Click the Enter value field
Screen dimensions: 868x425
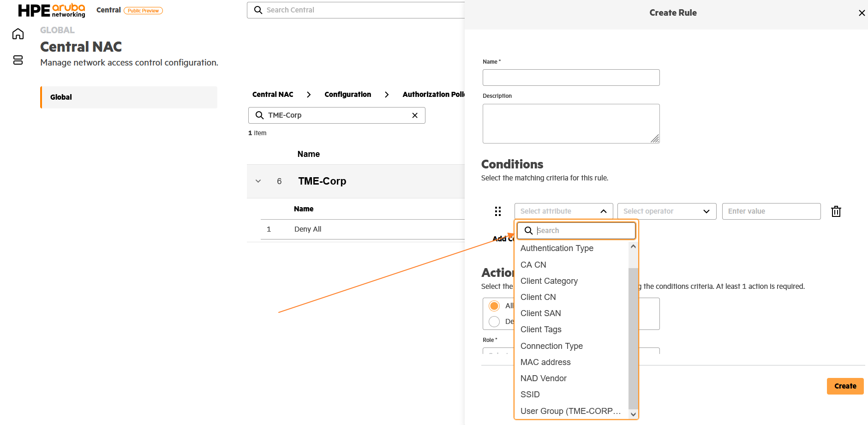771,211
